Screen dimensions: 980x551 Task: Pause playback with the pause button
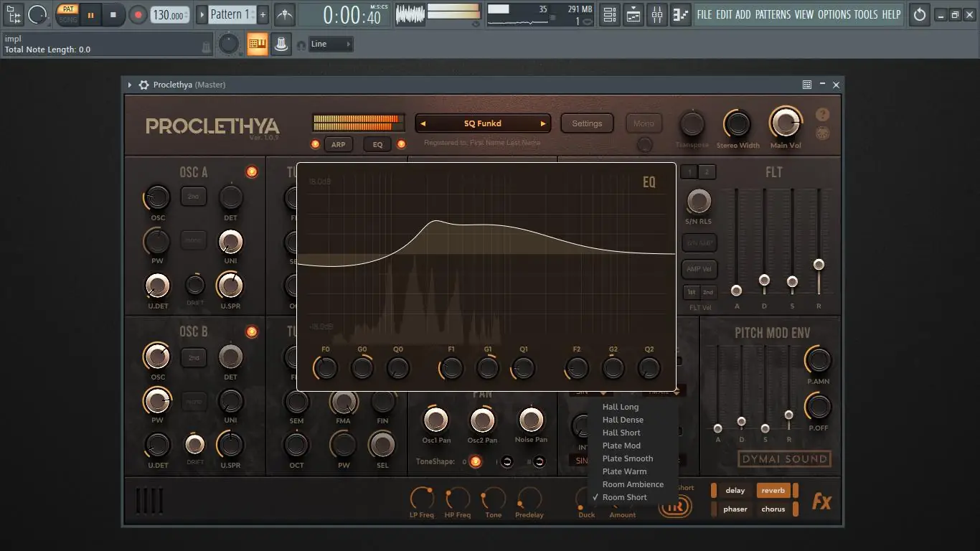90,14
